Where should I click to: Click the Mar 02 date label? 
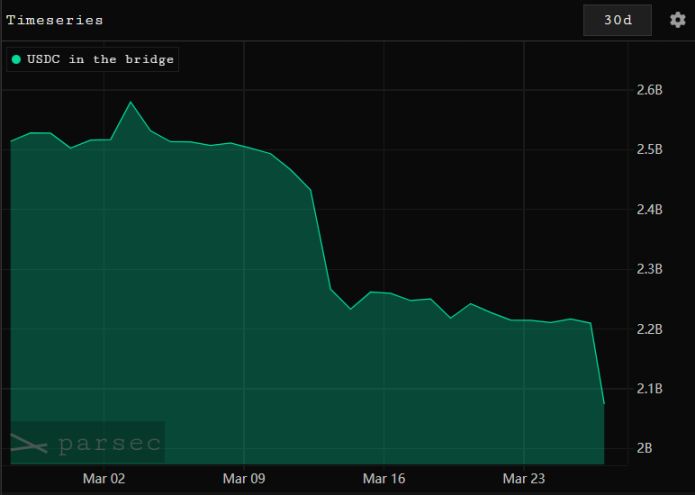pos(104,479)
